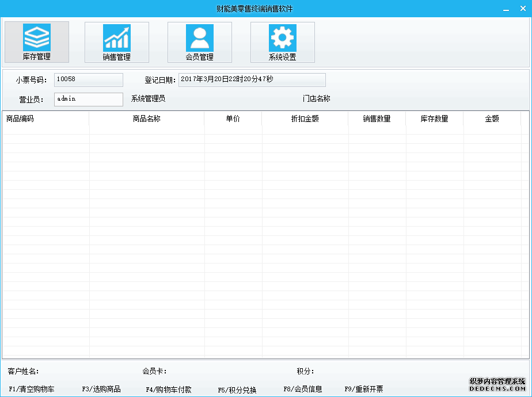
Task: Click the 会员卡 label
Action: (x=154, y=371)
